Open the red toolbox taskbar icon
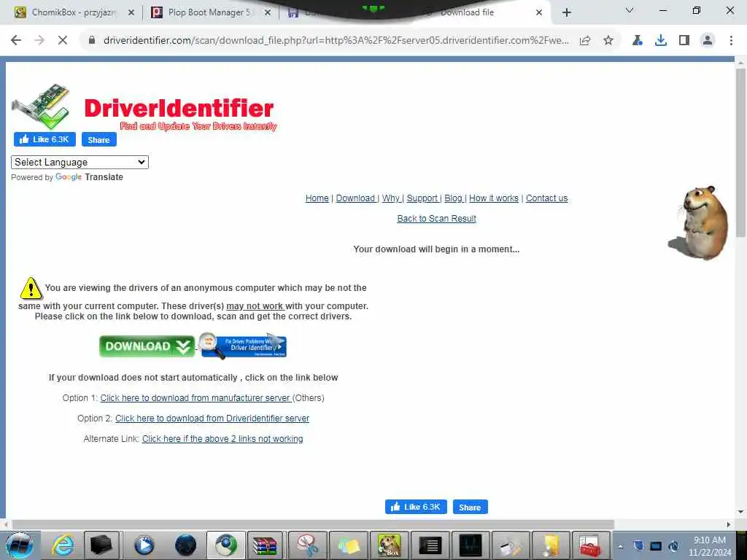Image resolution: width=747 pixels, height=560 pixels. tap(589, 545)
